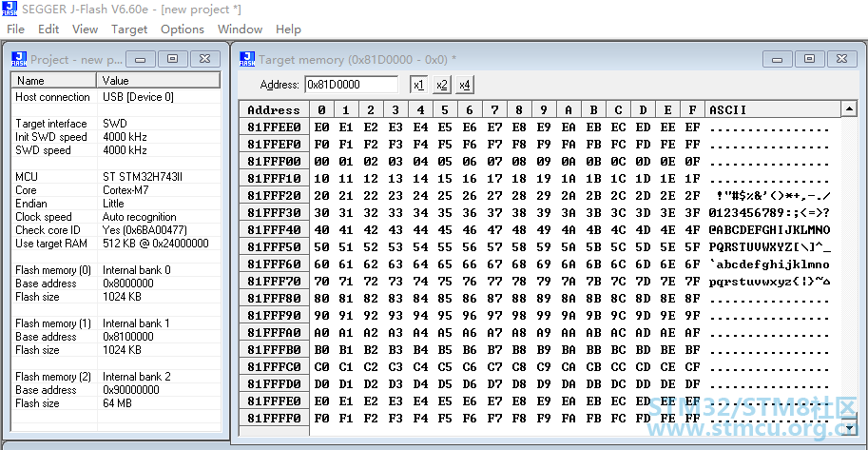Screen dimensions: 868x450
Task: Click ASCII text @ABCDEFGHIJKLMNO
Action: click(769, 230)
